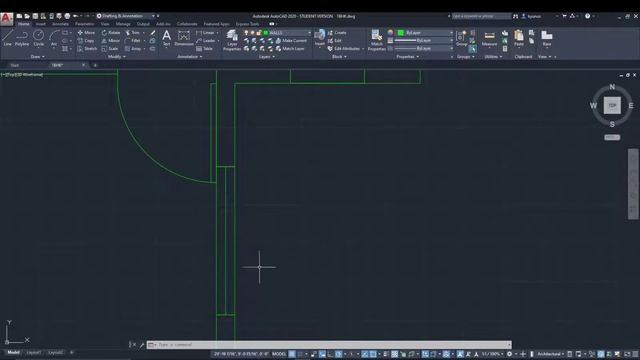640x360 pixels.
Task: Click Make Current layer button
Action: tap(291, 40)
